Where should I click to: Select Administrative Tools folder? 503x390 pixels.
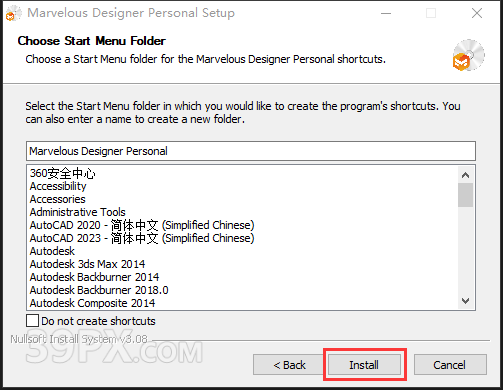point(78,212)
